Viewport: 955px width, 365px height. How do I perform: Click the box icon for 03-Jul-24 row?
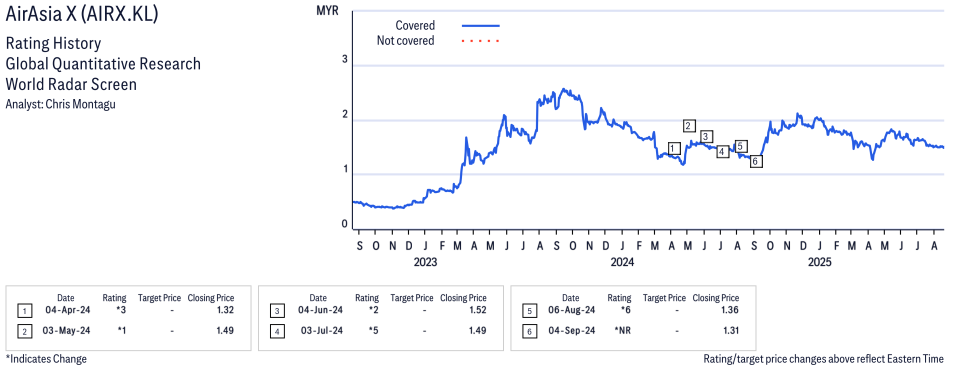[277, 331]
